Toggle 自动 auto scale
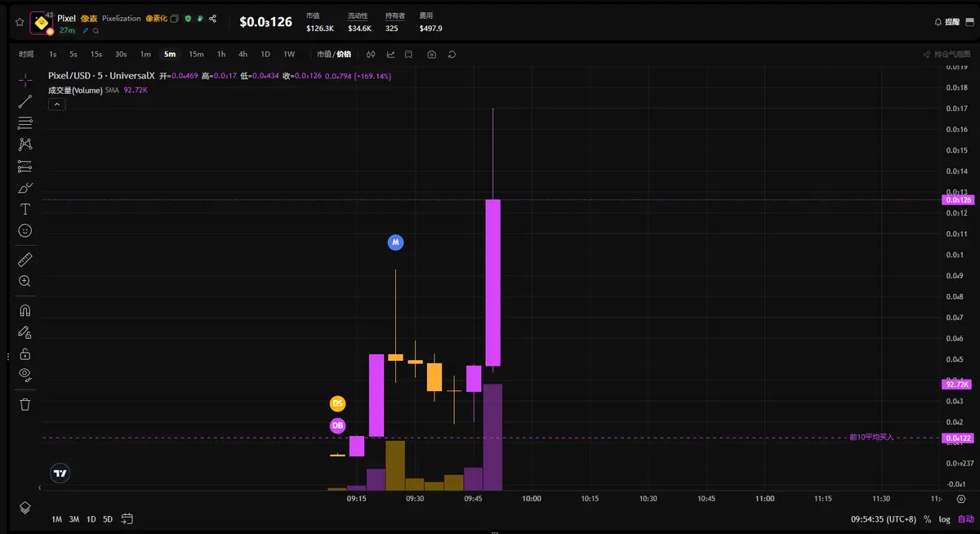This screenshot has height=534, width=980. click(965, 519)
